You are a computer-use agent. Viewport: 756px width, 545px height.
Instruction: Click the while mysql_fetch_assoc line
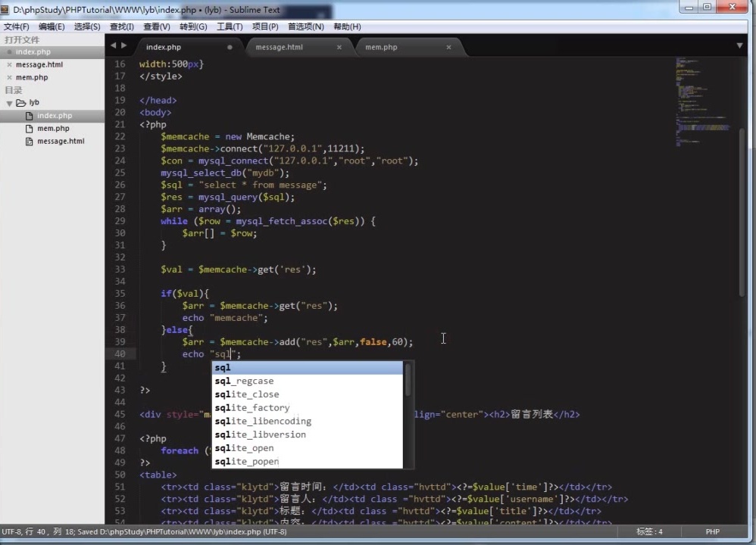click(268, 221)
